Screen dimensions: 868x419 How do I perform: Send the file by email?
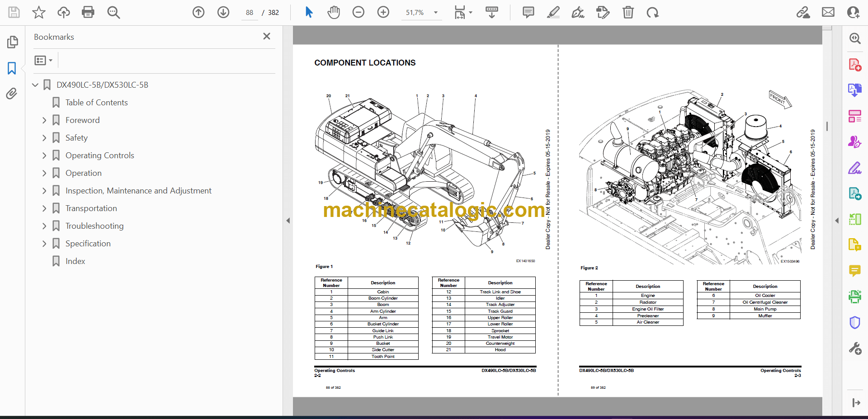828,12
